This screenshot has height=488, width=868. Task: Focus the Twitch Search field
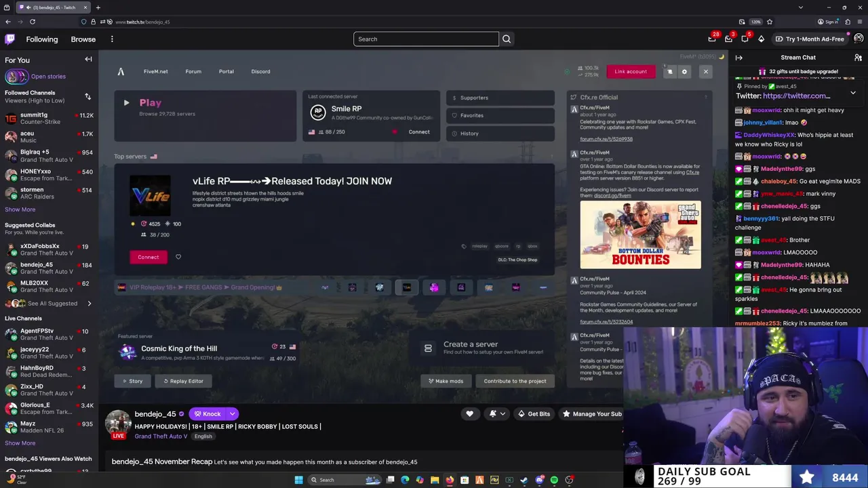click(426, 39)
